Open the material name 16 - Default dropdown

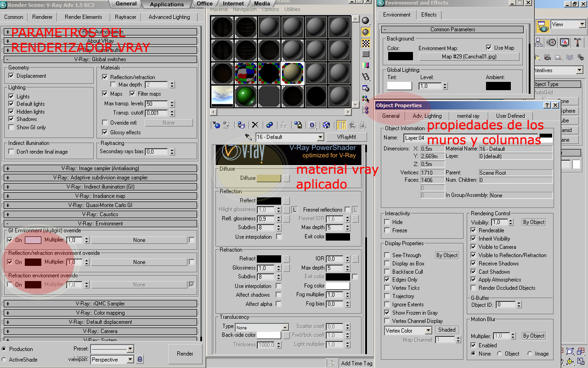tap(321, 137)
